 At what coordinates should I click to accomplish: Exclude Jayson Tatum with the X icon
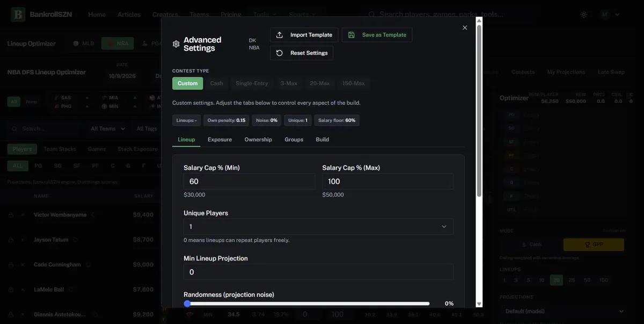click(x=23, y=240)
